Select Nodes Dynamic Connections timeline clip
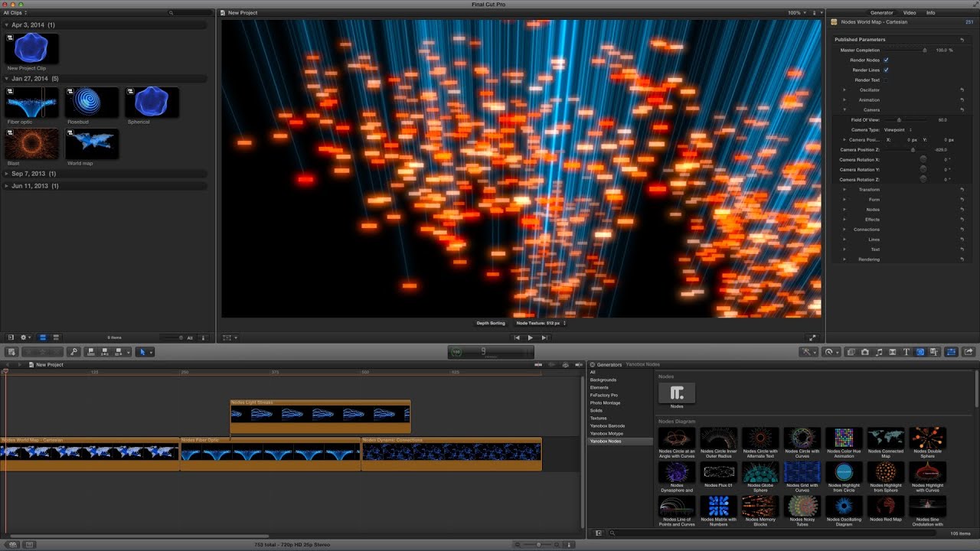Screen dimensions: 980x551 coord(452,454)
